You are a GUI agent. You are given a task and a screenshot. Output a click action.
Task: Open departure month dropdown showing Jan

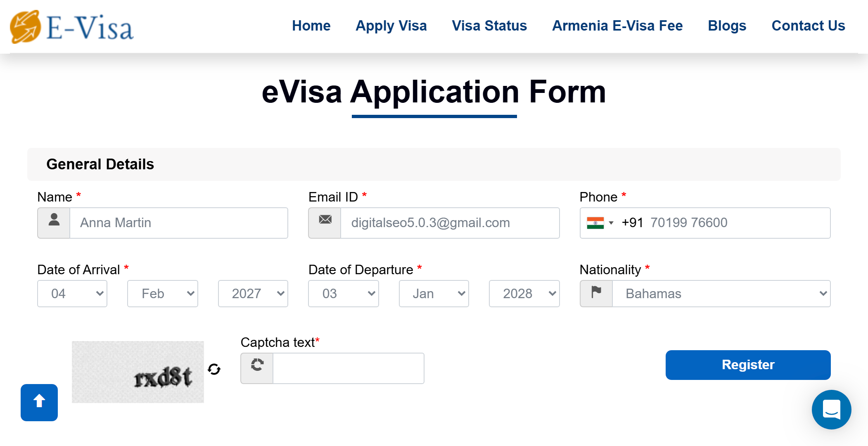tap(434, 294)
